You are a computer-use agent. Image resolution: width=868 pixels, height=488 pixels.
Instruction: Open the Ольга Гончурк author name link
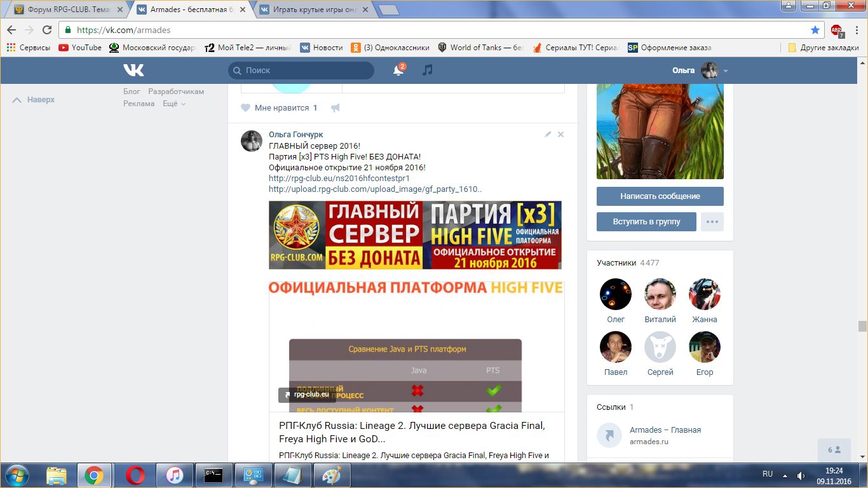tap(296, 135)
